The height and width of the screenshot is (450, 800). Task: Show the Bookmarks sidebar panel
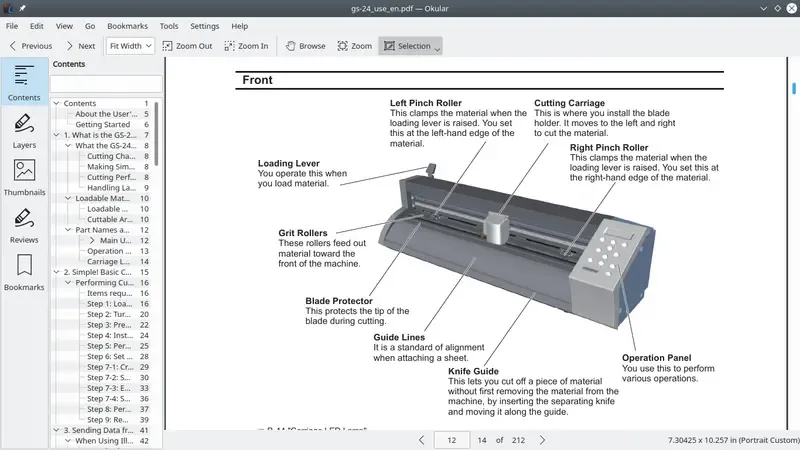coord(24,272)
